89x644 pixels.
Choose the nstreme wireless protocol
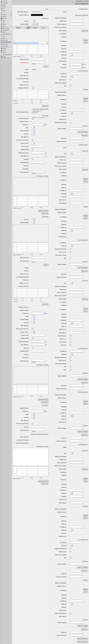pyautogui.click(x=39, y=118)
